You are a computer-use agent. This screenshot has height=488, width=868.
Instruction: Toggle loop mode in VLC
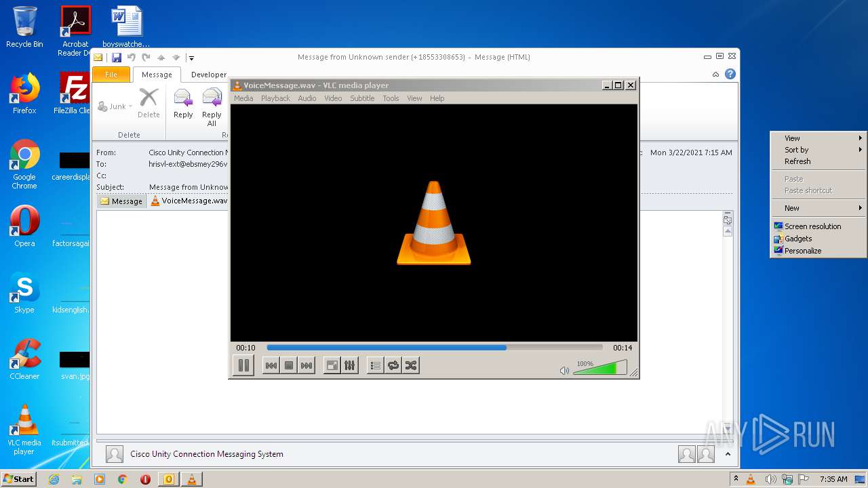tap(393, 365)
